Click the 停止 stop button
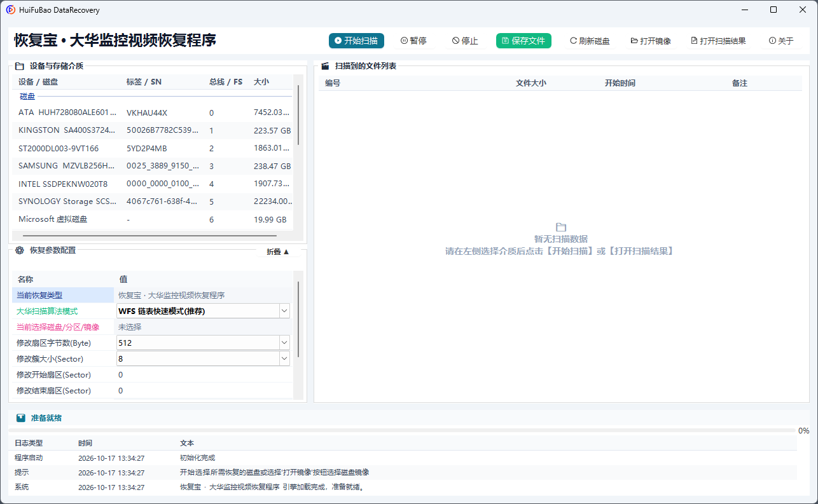The image size is (818, 504). (465, 41)
